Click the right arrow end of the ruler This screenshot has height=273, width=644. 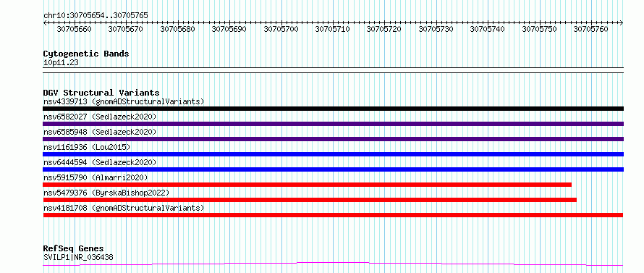[x=622, y=22]
